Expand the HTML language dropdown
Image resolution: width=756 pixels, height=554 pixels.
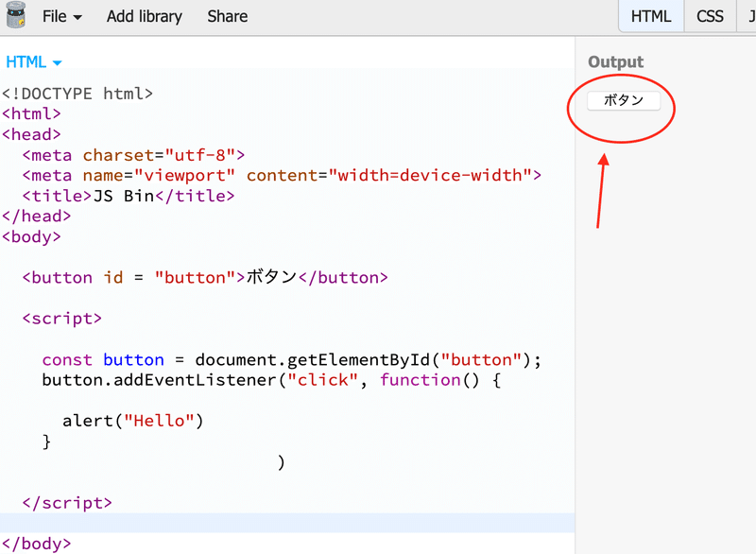(34, 62)
